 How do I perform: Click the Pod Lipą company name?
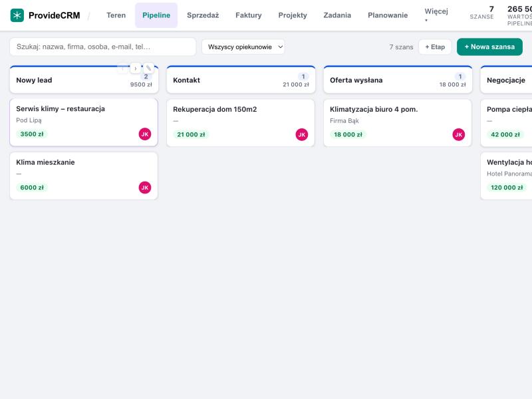pos(29,120)
